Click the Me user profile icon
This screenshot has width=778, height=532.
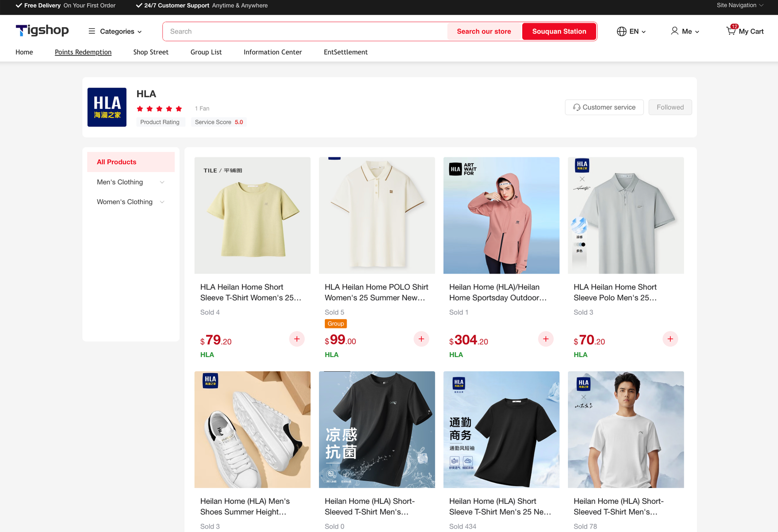pyautogui.click(x=674, y=31)
